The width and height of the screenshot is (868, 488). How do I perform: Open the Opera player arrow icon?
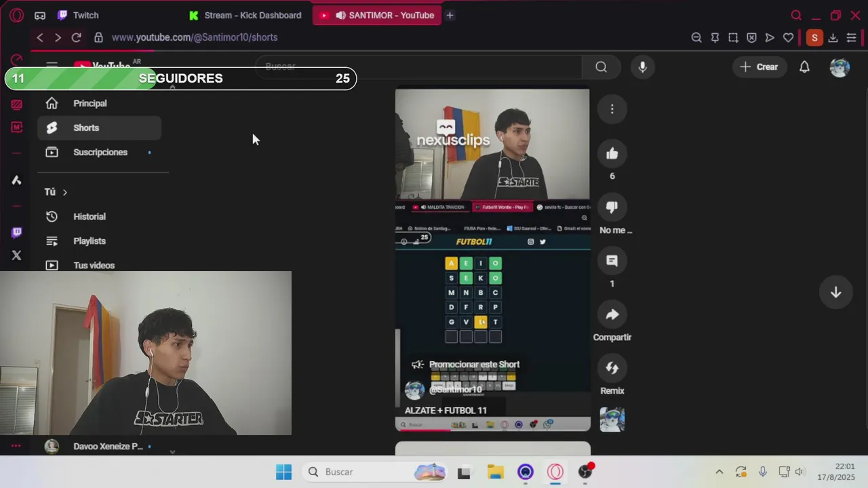coord(770,37)
